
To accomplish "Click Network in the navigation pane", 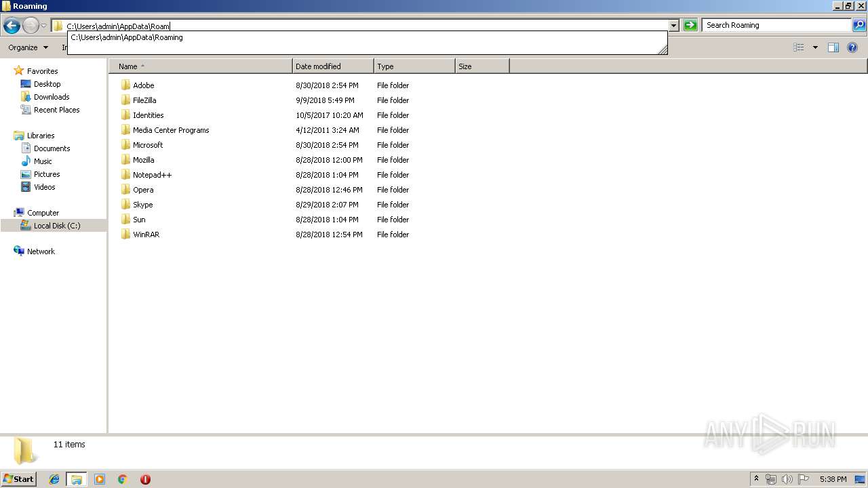I will [41, 251].
